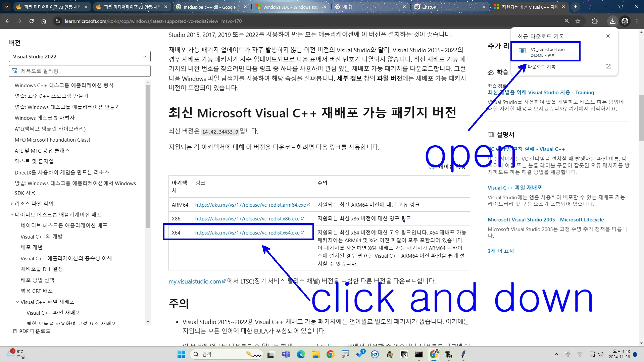Open the browser home page
The height and width of the screenshot is (362, 644).
44,21
